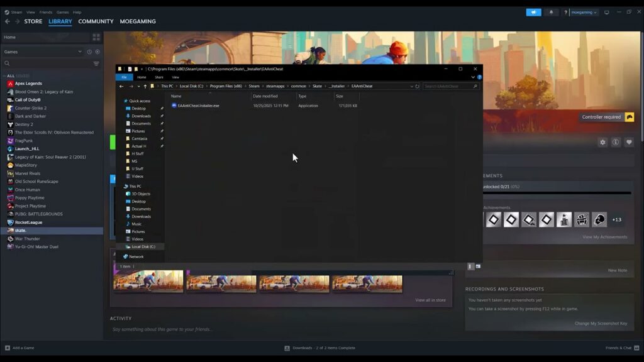
Task: Show skate. game info icon
Action: pyautogui.click(x=616, y=142)
